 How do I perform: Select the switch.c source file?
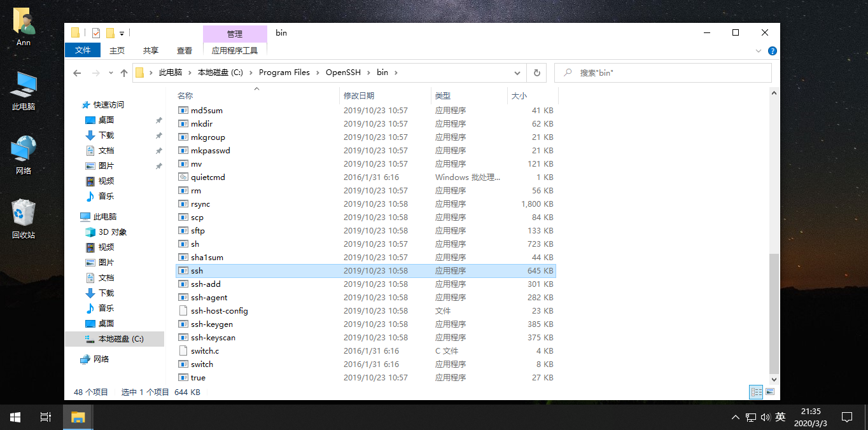pos(365,351)
